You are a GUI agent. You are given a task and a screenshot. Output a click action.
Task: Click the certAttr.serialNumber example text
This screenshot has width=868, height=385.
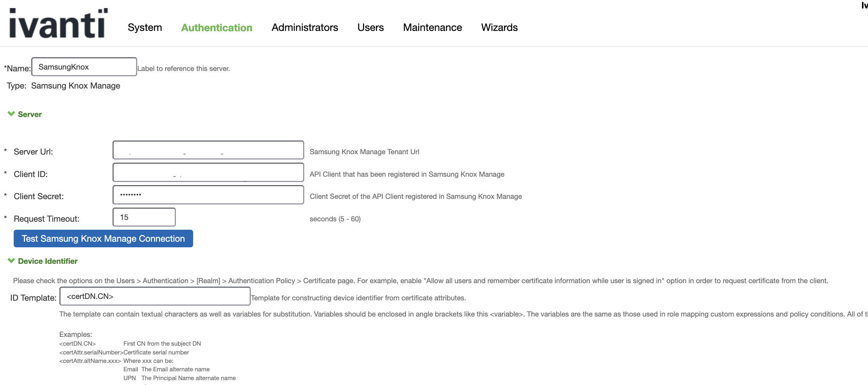[91, 352]
